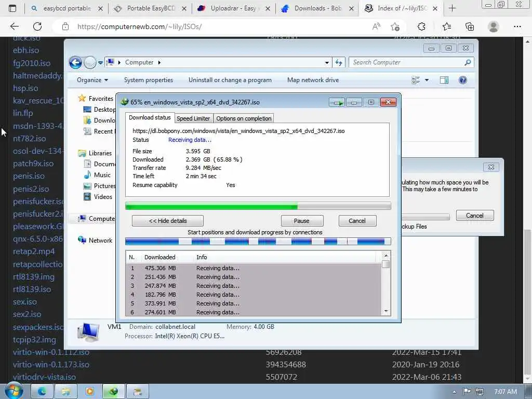Open Action Center flag tray icon

tap(467, 392)
